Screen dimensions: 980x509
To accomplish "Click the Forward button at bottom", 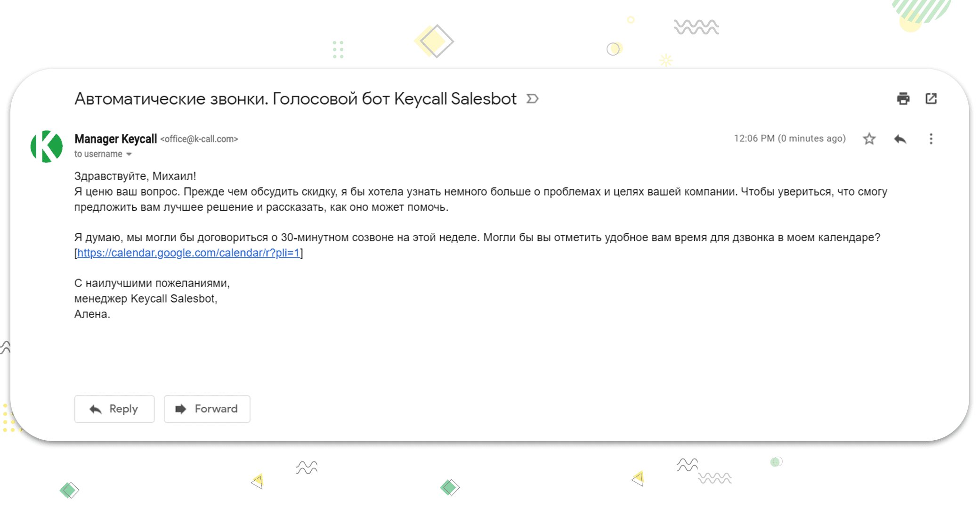I will (x=207, y=409).
